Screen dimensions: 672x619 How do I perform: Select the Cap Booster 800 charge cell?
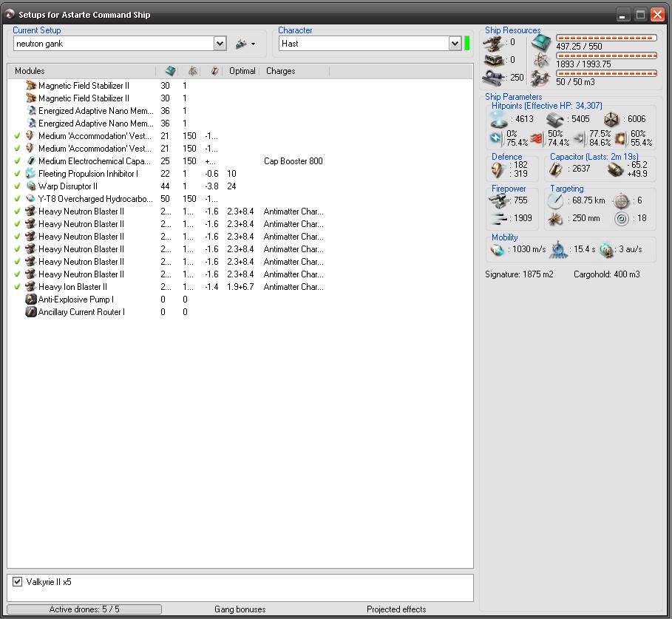point(293,161)
